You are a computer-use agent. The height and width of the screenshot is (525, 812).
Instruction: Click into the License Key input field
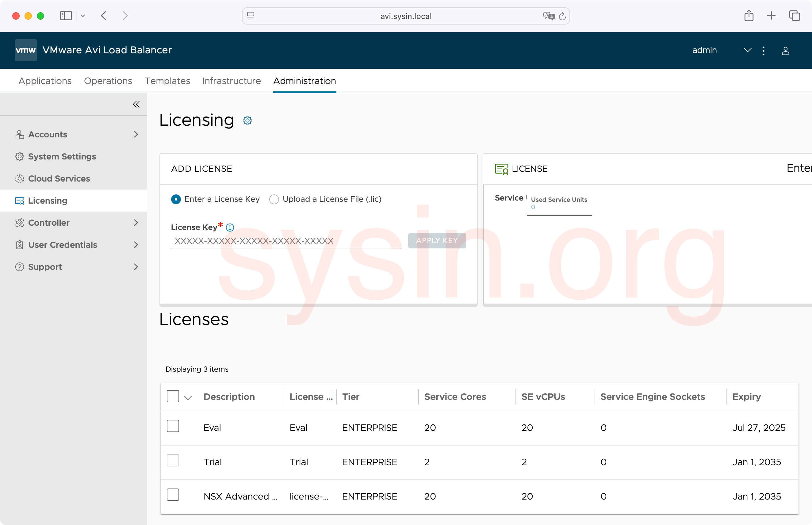[286, 241]
